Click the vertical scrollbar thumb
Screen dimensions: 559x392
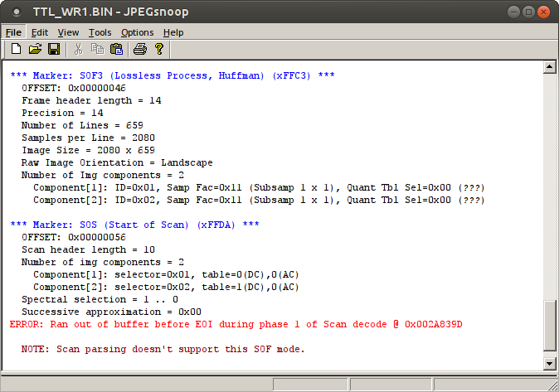point(549,326)
